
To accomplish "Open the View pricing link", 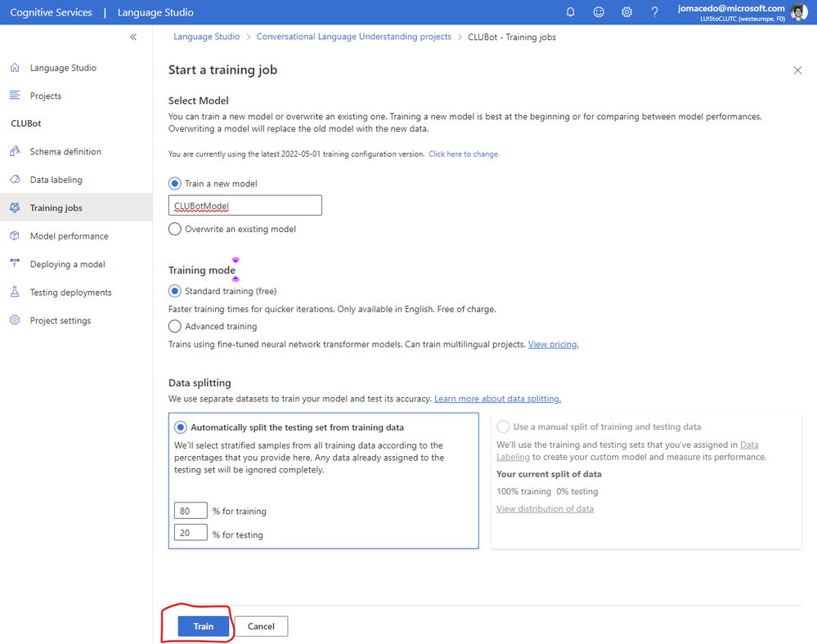I will click(x=553, y=345).
